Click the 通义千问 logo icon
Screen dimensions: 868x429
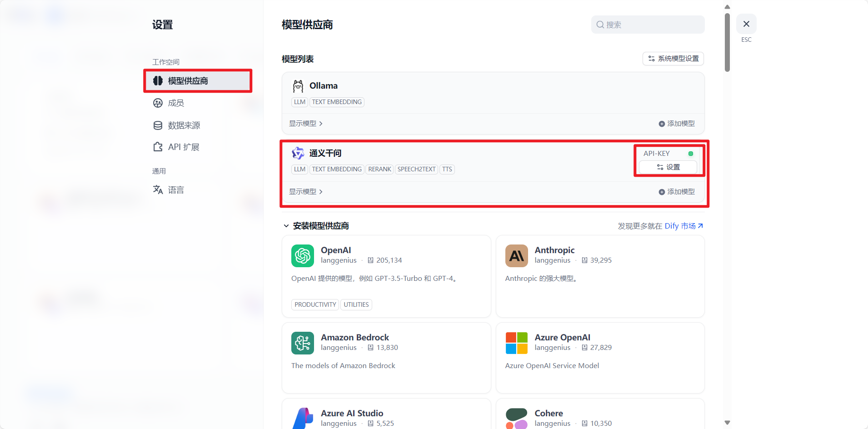[x=298, y=153]
